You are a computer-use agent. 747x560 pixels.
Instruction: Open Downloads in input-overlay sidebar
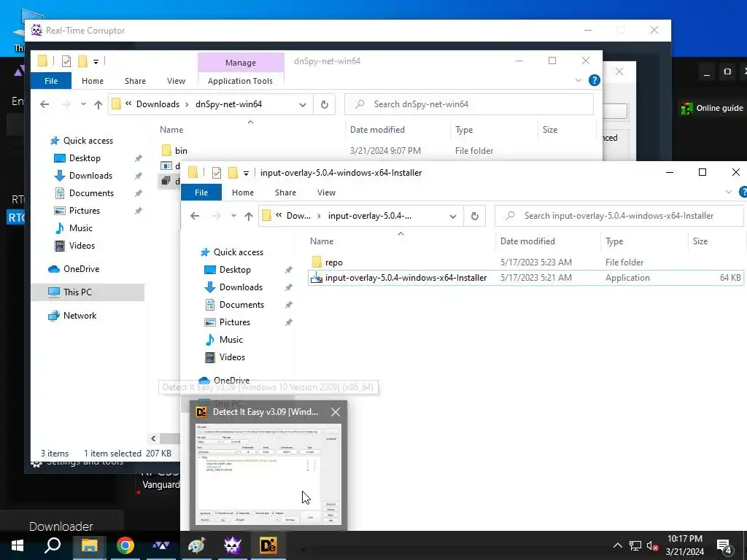tap(241, 287)
